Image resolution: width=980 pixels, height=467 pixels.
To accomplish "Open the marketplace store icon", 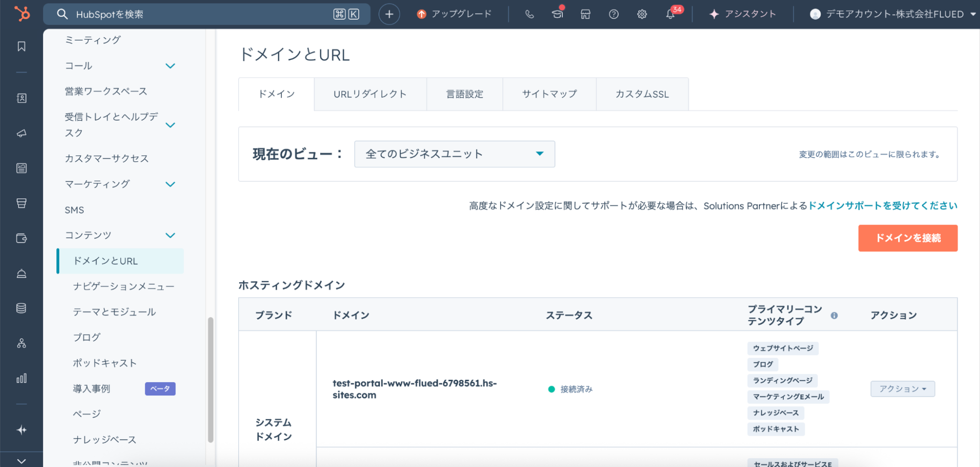I will coord(585,14).
